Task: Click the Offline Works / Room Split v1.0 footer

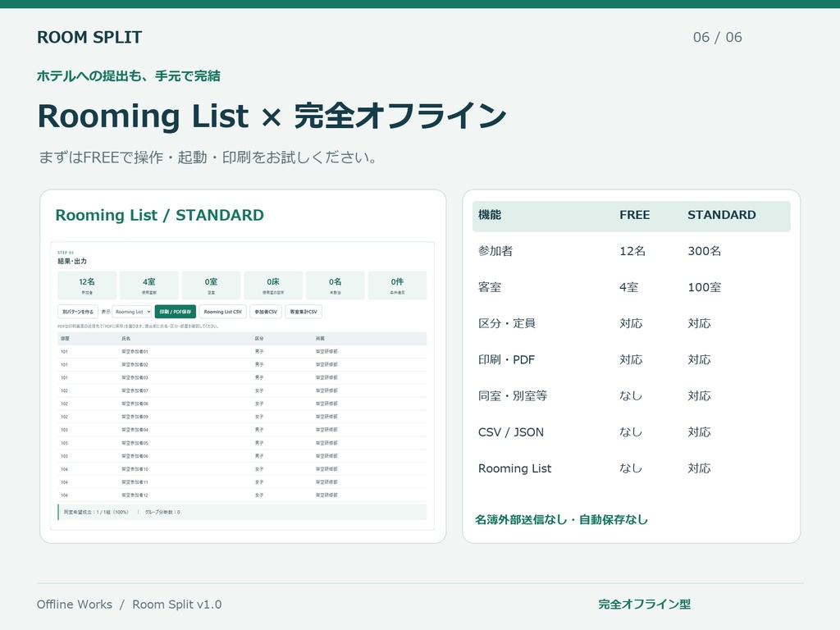Action: (129, 605)
